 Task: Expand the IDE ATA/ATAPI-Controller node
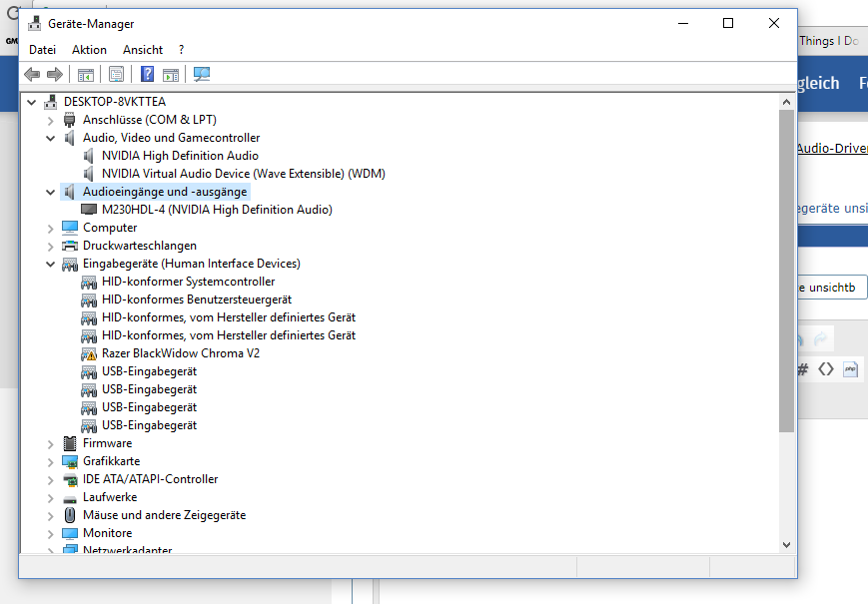tap(50, 479)
